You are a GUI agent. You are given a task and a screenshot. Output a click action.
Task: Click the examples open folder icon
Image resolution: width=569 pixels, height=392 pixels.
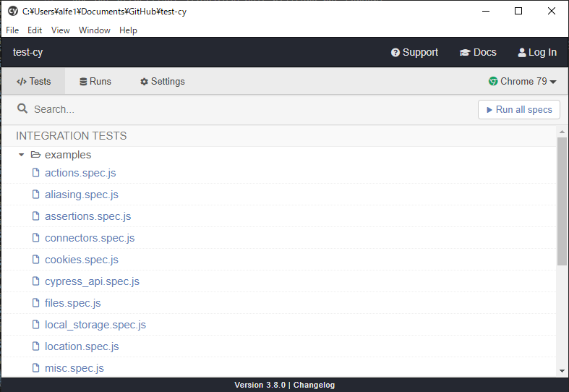click(x=35, y=155)
